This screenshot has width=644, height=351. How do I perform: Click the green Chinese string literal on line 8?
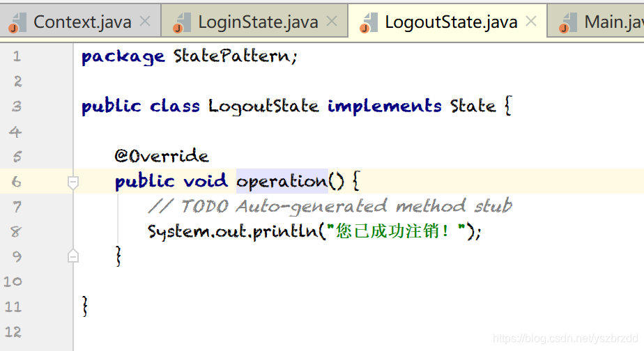397,231
